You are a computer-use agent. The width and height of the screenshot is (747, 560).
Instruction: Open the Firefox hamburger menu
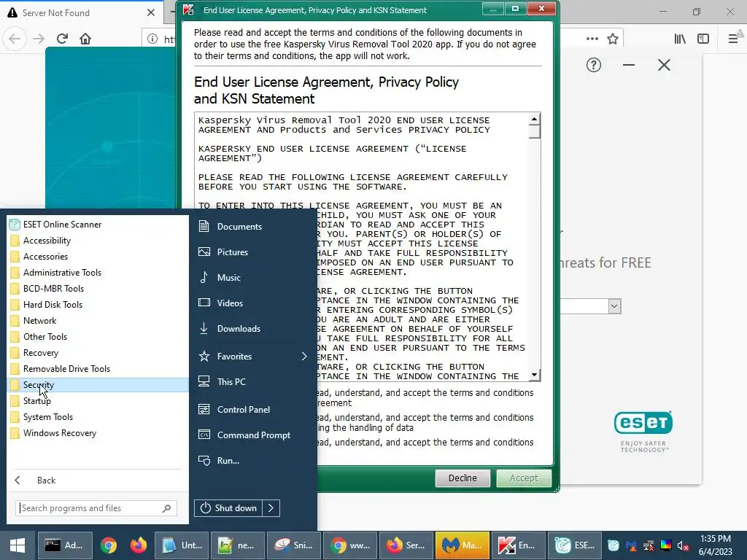(733, 39)
